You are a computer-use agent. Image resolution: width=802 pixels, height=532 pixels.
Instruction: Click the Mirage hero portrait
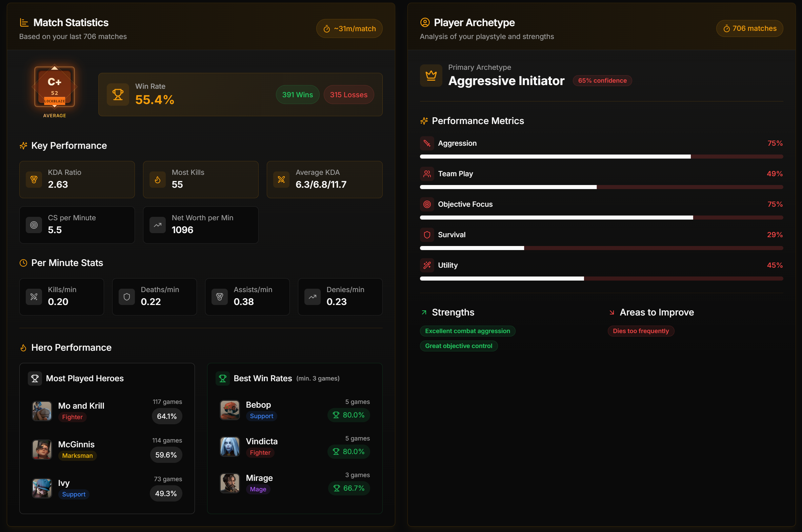pos(230,483)
